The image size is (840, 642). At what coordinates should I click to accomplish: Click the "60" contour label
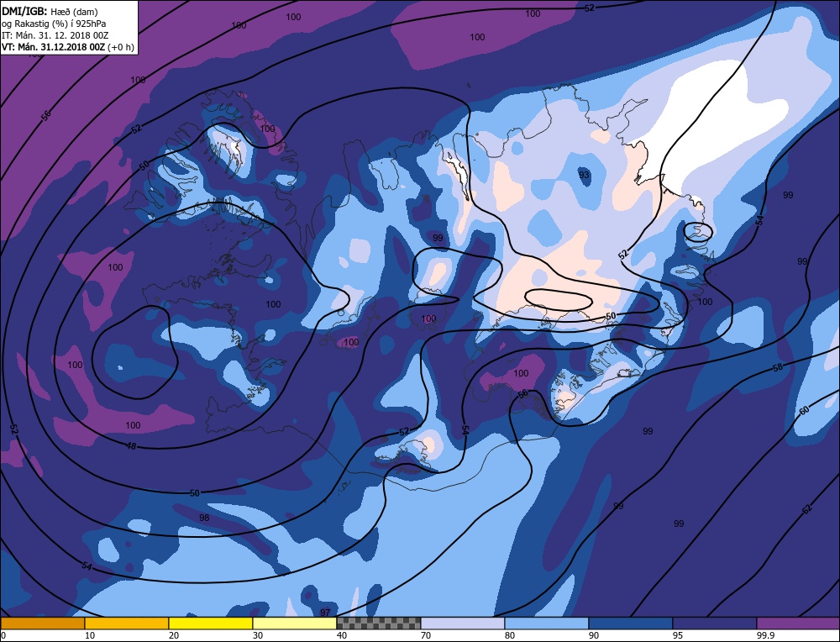click(804, 411)
